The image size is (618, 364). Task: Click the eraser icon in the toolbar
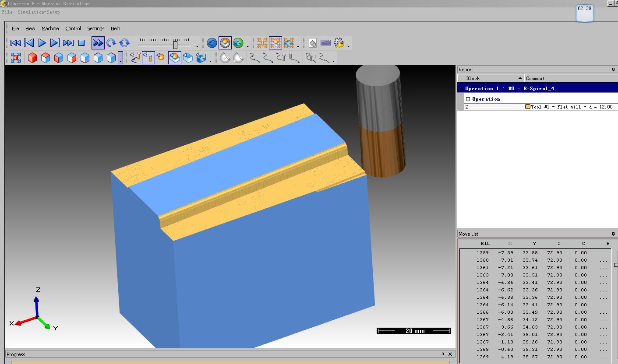[313, 43]
